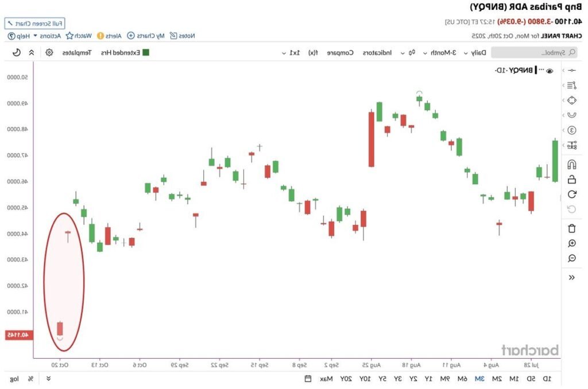
Task: Select the 6M time range tab
Action: 462,379
